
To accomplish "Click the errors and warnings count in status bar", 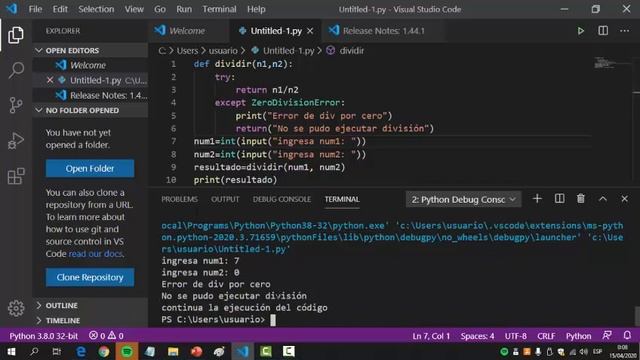I will (106, 336).
